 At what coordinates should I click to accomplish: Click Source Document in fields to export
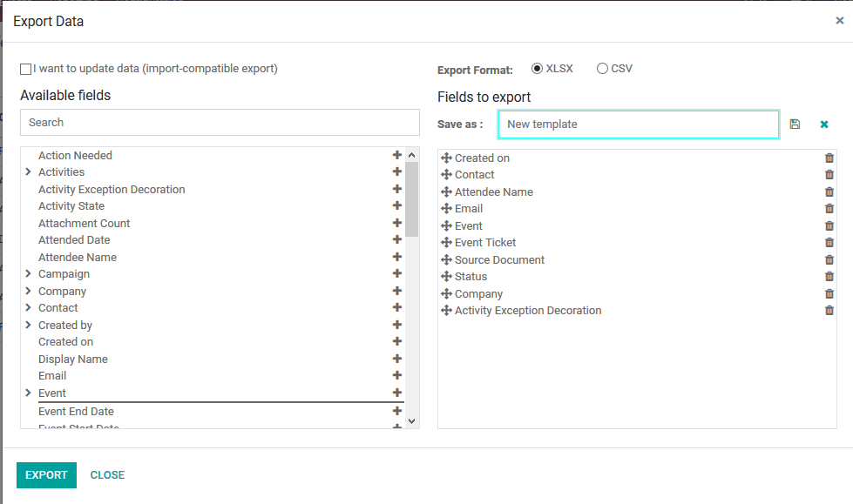499,260
